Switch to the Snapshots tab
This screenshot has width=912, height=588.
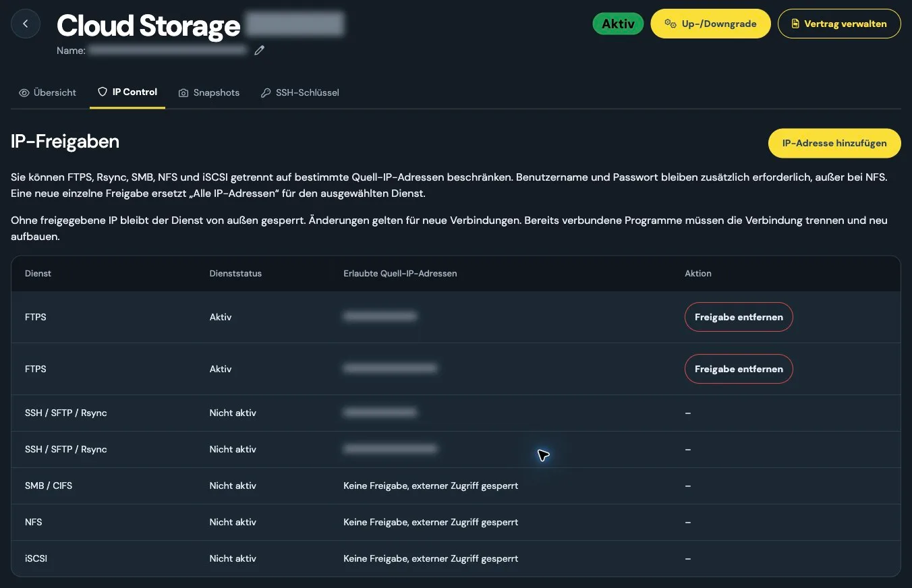(209, 92)
